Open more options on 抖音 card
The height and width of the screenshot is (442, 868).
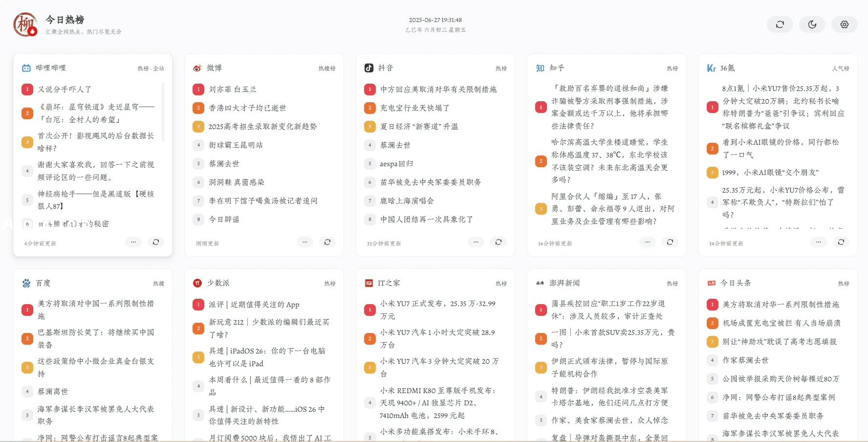(476, 242)
